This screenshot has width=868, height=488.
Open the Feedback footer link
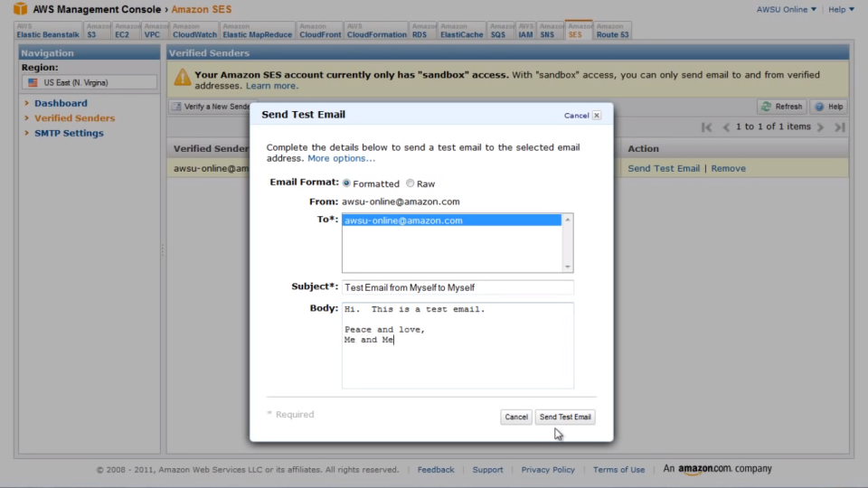[x=436, y=469]
